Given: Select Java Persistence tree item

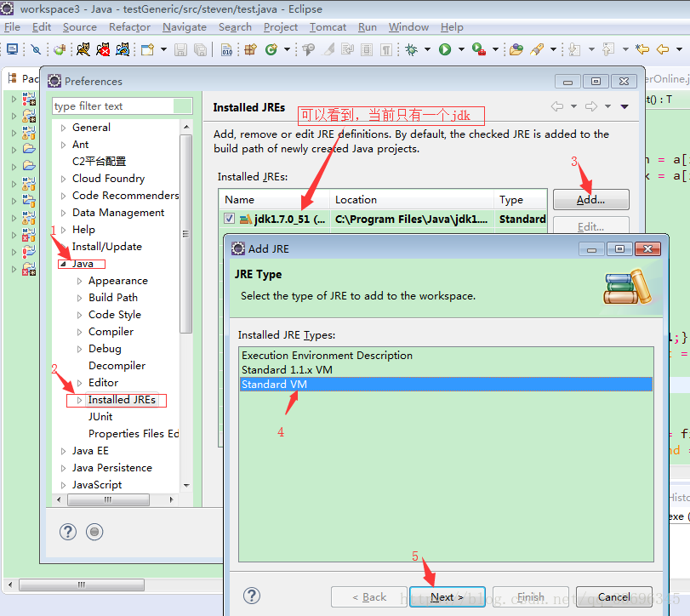Looking at the screenshot, I should click(x=112, y=468).
